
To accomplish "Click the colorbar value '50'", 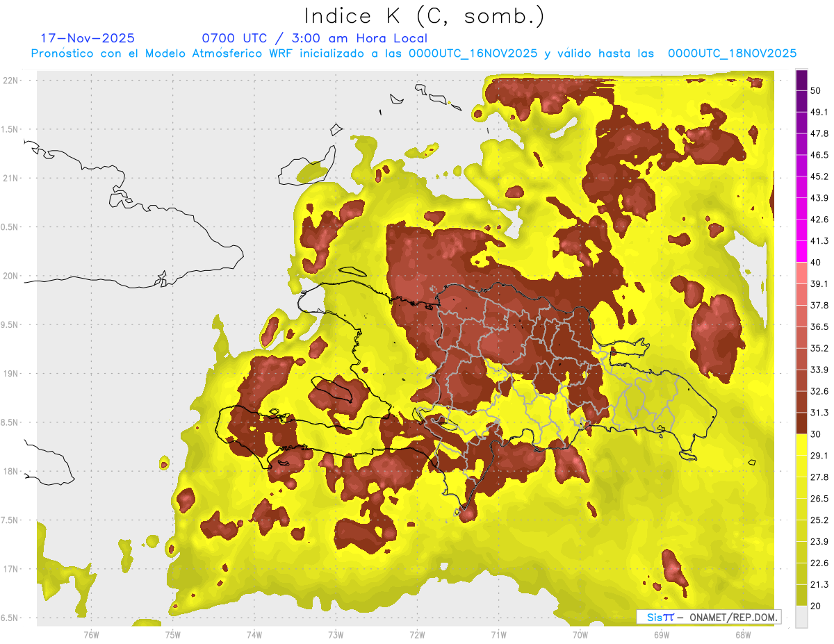I will (816, 90).
